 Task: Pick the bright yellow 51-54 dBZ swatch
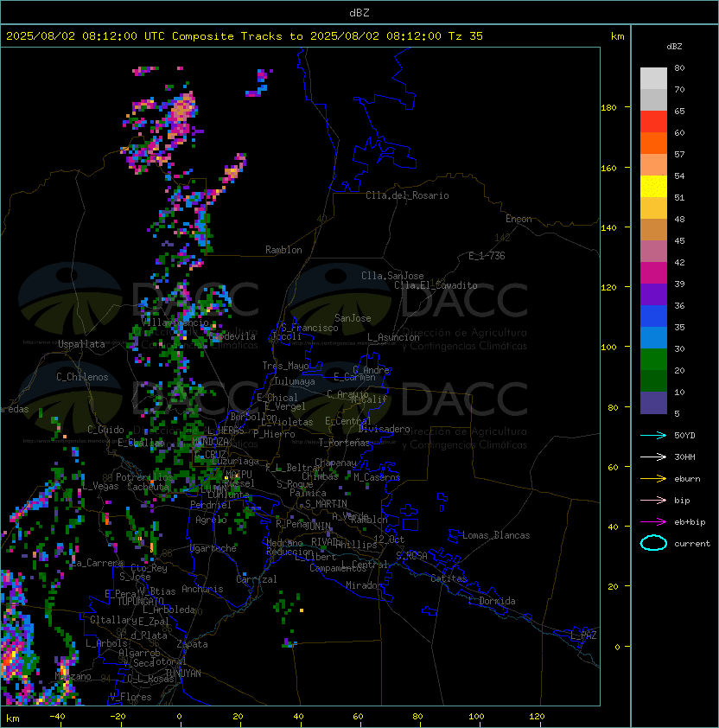click(x=653, y=187)
